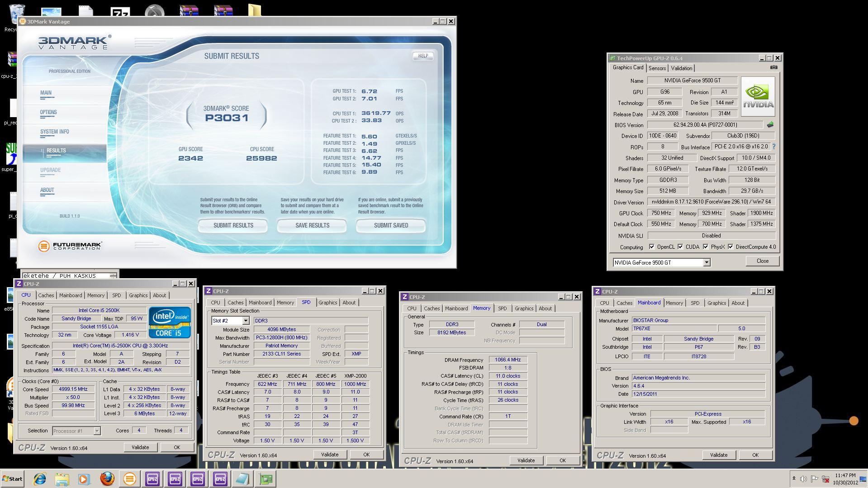Open Caches tab in CPU-Z processor window
The width and height of the screenshot is (868, 488).
tap(46, 295)
